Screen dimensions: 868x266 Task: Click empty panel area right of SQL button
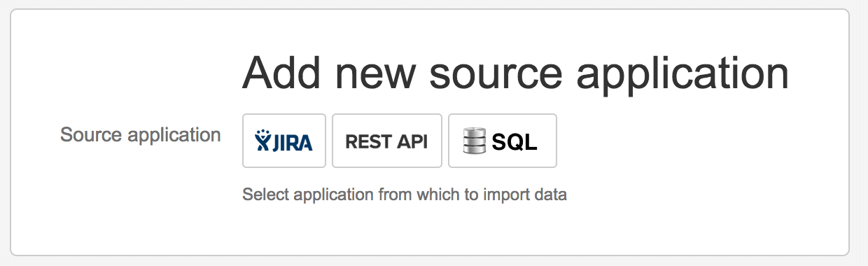[700, 141]
